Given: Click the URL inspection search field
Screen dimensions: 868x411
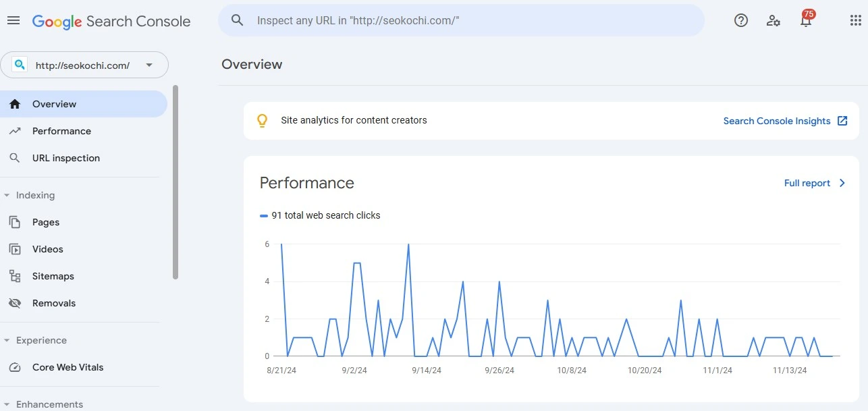Looking at the screenshot, I should (x=461, y=20).
